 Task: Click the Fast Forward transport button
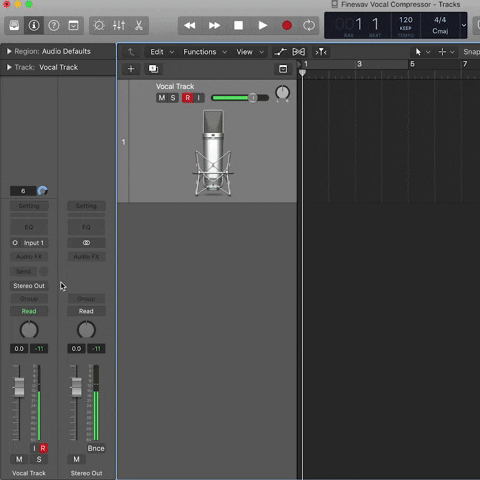(214, 25)
